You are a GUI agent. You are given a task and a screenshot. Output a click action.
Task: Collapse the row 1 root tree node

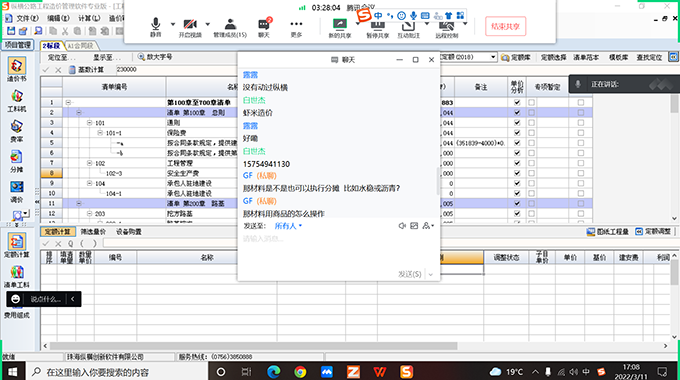68,102
